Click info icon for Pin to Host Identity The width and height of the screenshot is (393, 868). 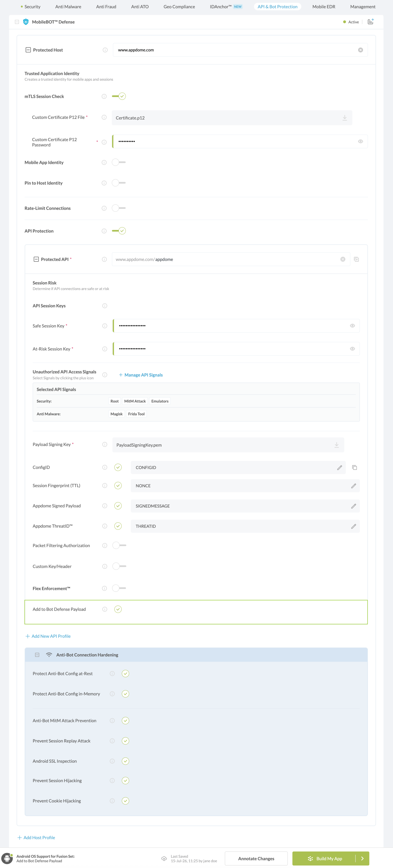coord(104,183)
